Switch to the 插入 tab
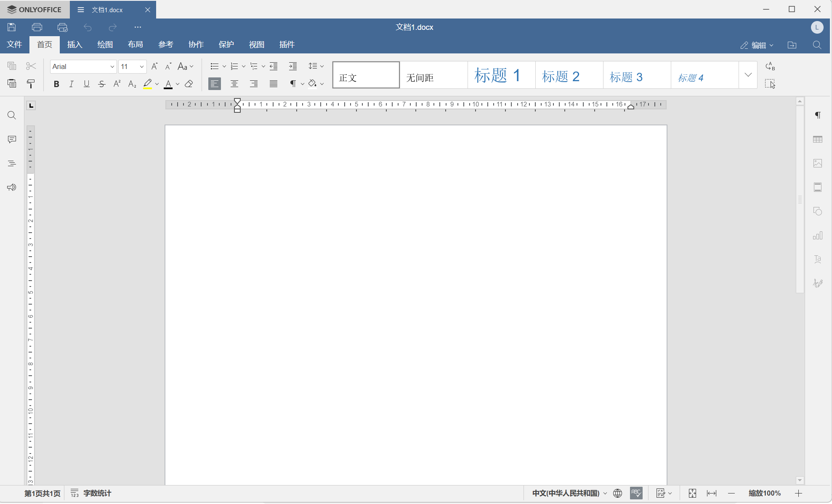The height and width of the screenshot is (504, 832). coord(74,45)
